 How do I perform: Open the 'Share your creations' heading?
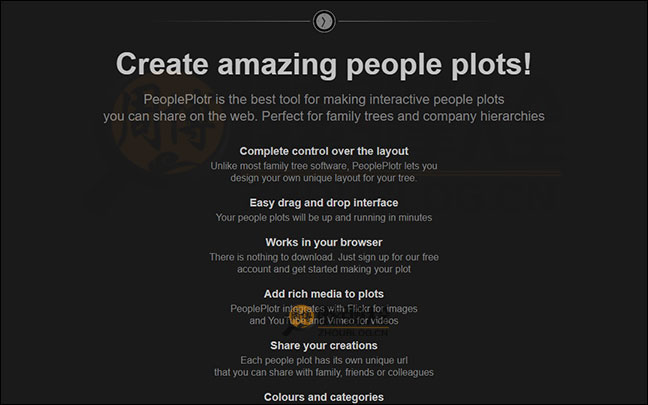click(x=324, y=345)
